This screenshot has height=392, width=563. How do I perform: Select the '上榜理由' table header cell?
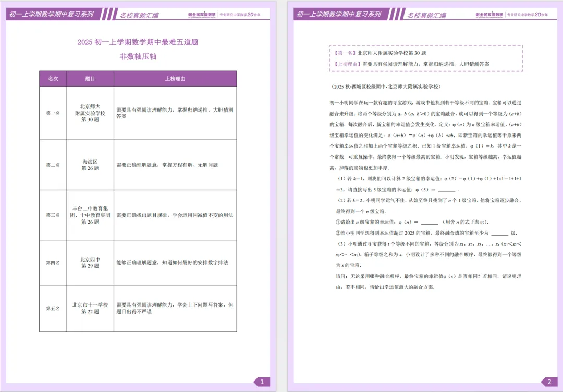click(175, 79)
